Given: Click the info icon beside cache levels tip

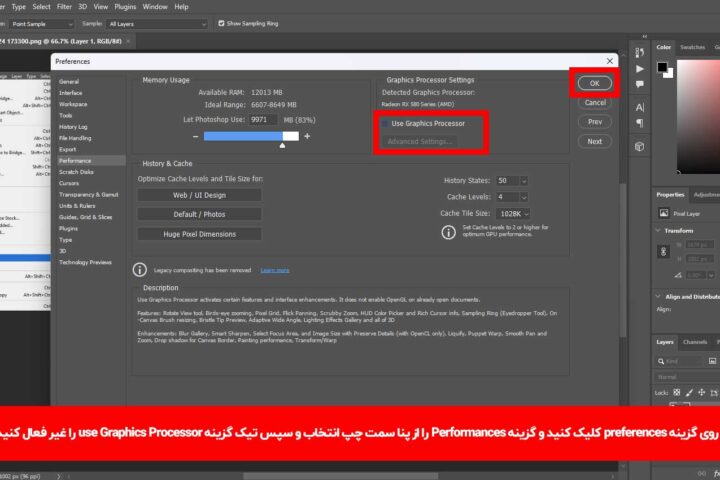Looking at the screenshot, I should (448, 232).
